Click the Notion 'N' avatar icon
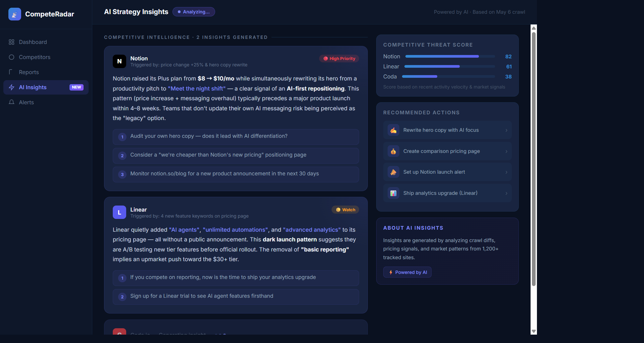 (119, 61)
